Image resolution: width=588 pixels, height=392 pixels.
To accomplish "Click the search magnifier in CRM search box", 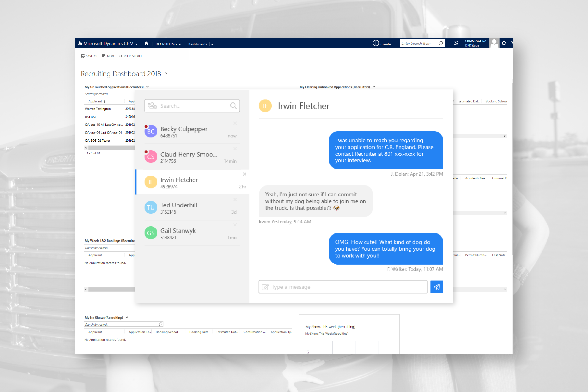I will [x=441, y=43].
